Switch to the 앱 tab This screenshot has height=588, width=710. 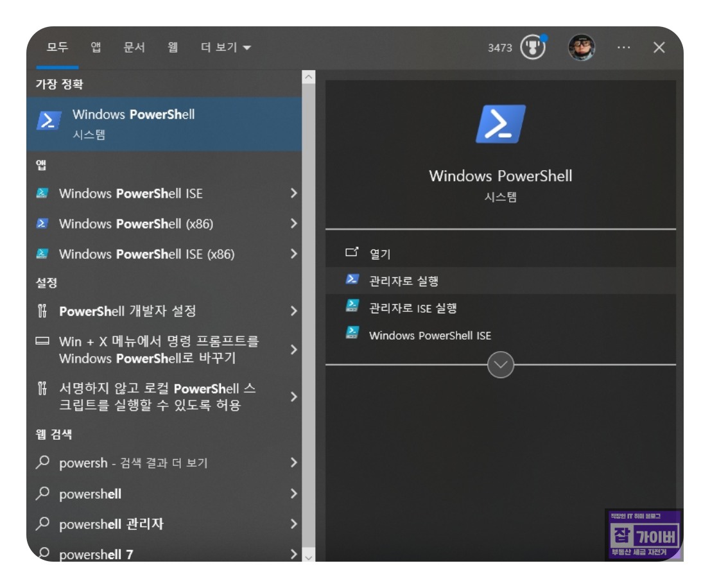click(96, 47)
